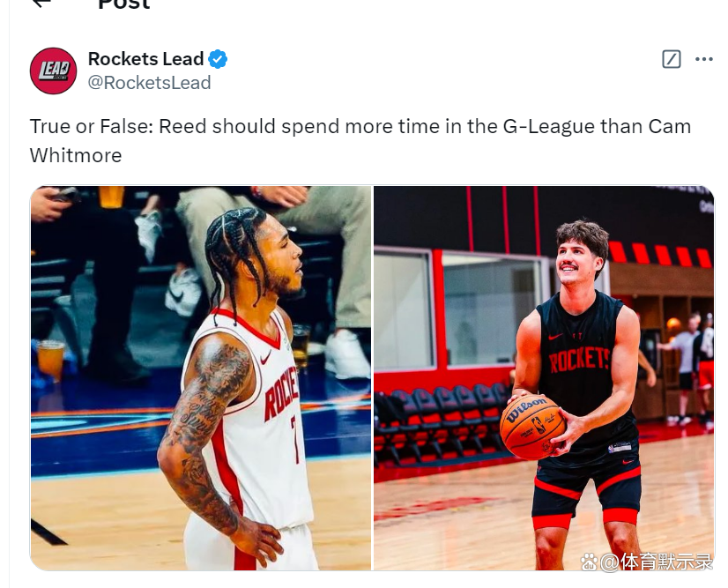Click the @RocketsLead handle

pos(149,83)
